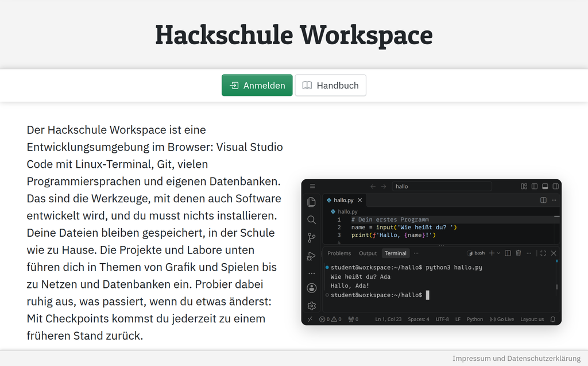This screenshot has height=366, width=588.
Task: Click the terminal scrollbar
Action: tap(556, 287)
